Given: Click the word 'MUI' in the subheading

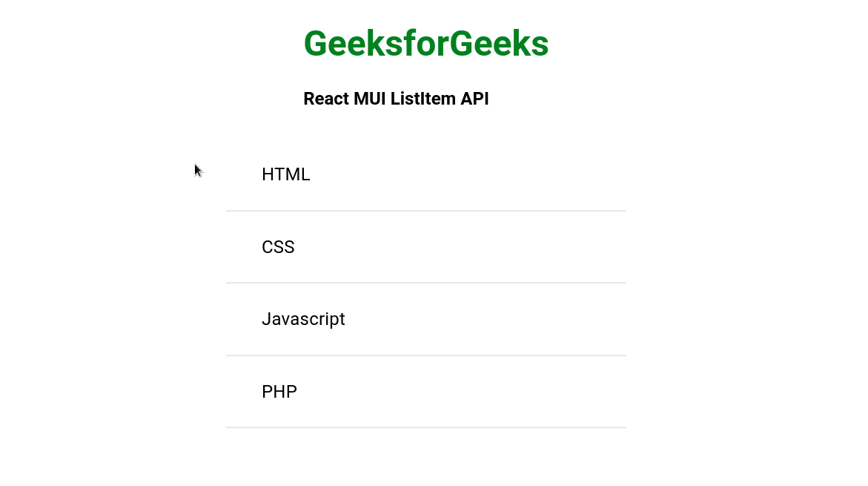Looking at the screenshot, I should click(x=370, y=99).
